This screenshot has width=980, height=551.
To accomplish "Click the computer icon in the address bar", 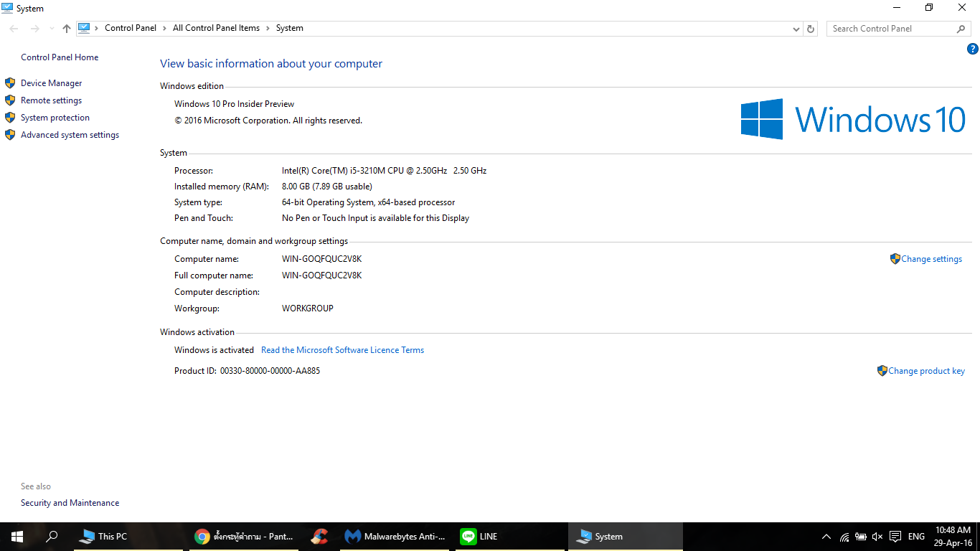I will tap(84, 28).
